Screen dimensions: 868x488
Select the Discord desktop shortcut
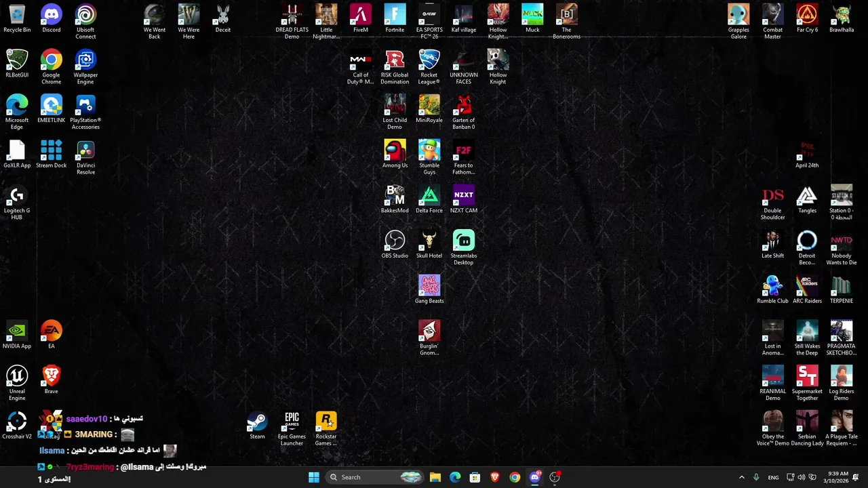[x=52, y=19]
